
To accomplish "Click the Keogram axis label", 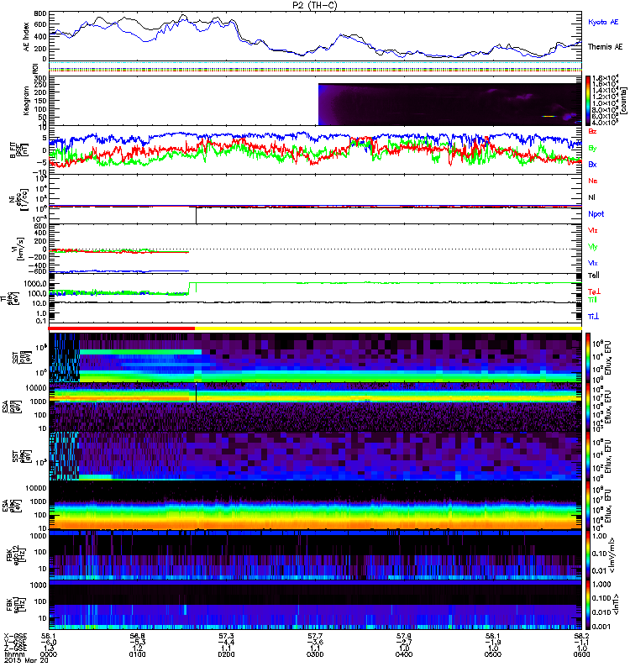I will [27, 101].
